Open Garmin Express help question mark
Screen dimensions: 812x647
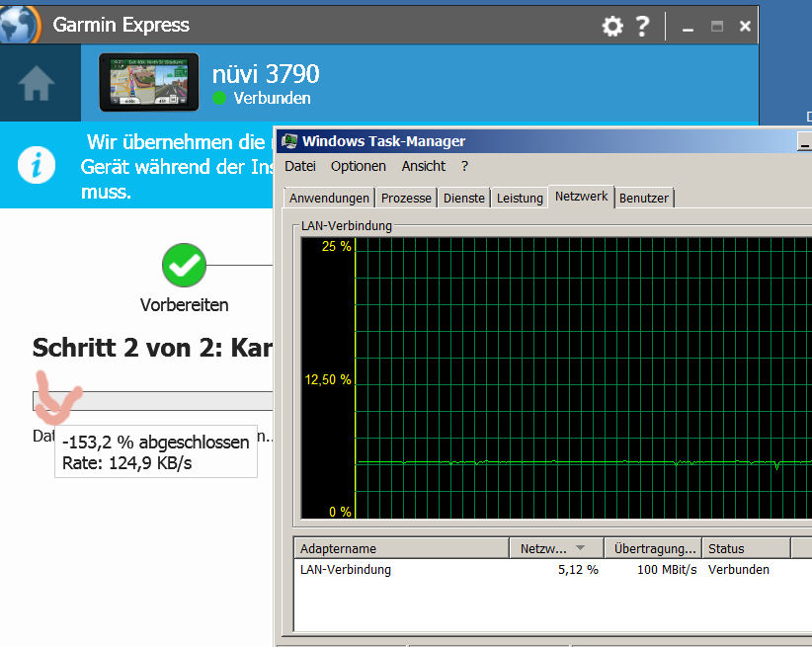[x=642, y=26]
